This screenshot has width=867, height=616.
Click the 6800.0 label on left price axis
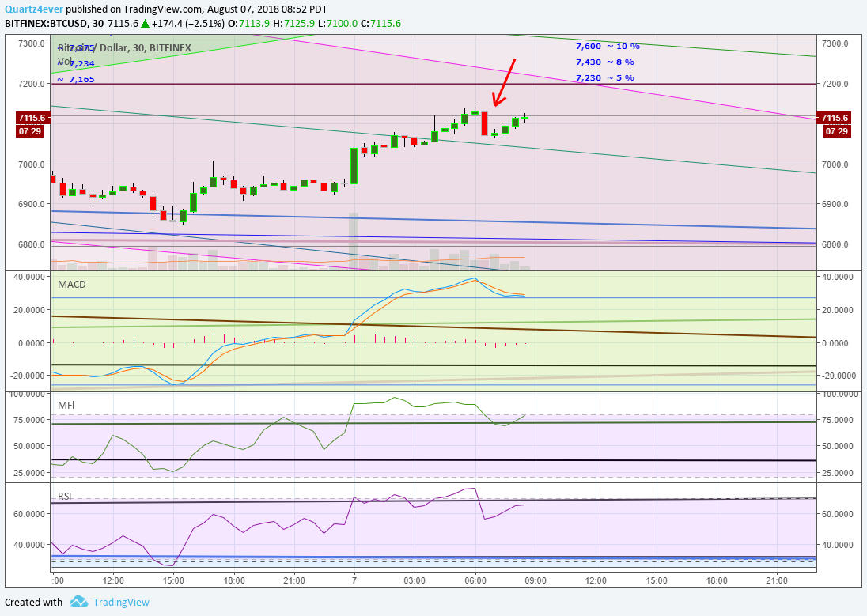click(x=32, y=244)
